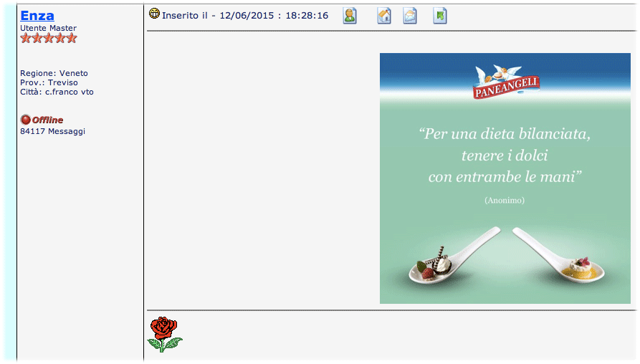
Task: Open the Paneangeli quote image
Action: [505, 178]
